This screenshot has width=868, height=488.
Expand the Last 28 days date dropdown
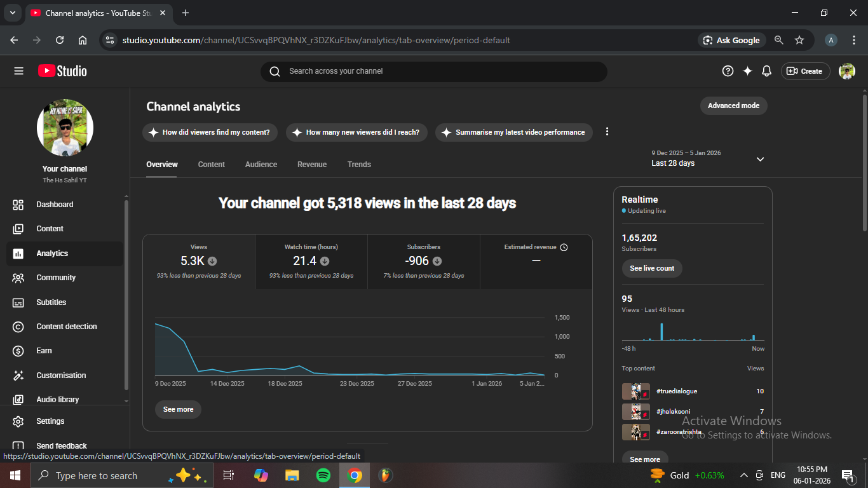pos(760,159)
